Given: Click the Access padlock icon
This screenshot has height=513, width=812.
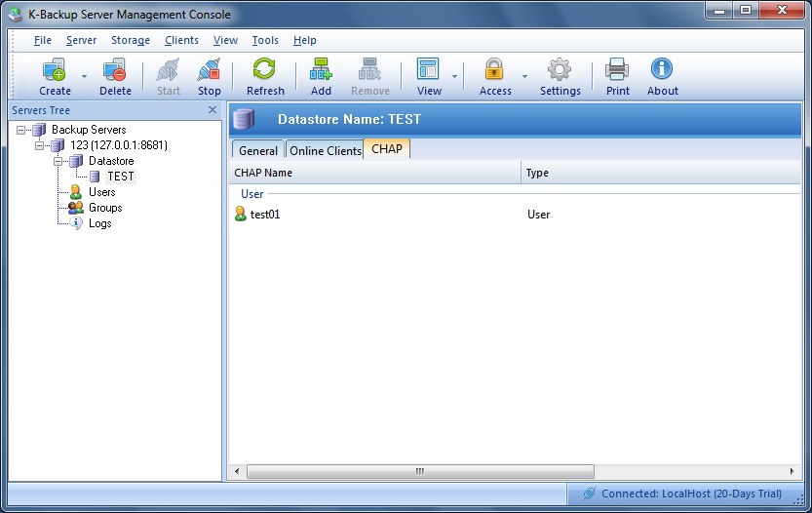Looking at the screenshot, I should click(x=494, y=69).
